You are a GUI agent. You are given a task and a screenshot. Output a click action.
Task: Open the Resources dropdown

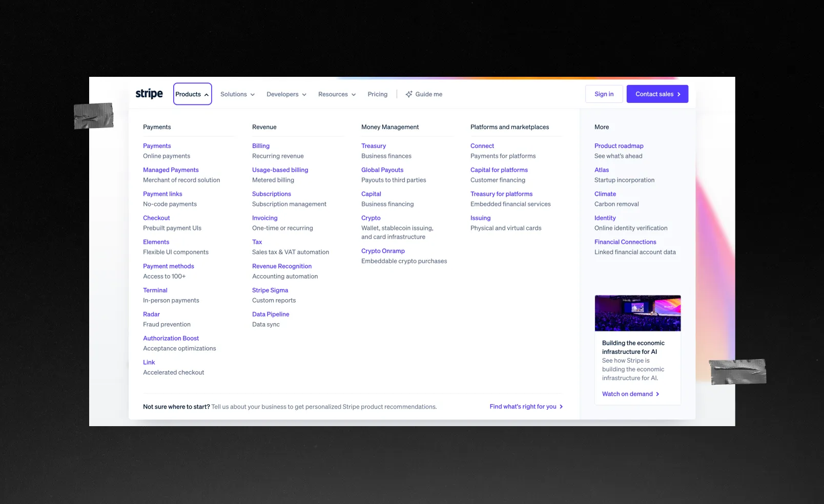[337, 94]
